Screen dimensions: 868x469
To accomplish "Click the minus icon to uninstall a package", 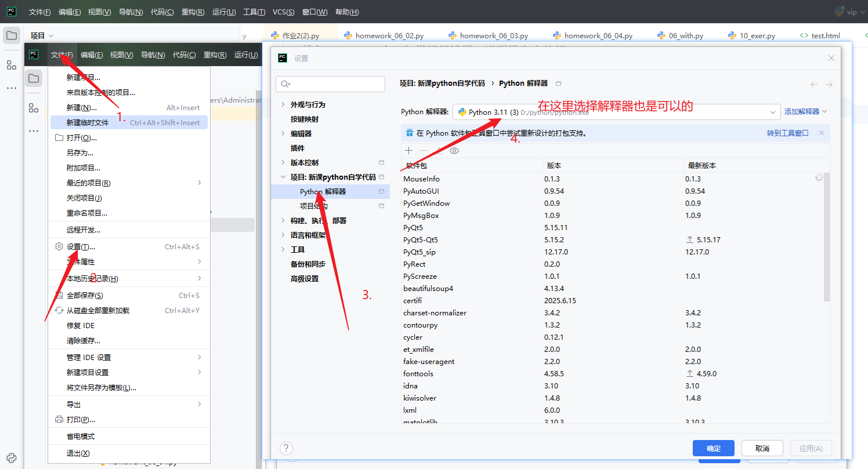I will pos(424,151).
